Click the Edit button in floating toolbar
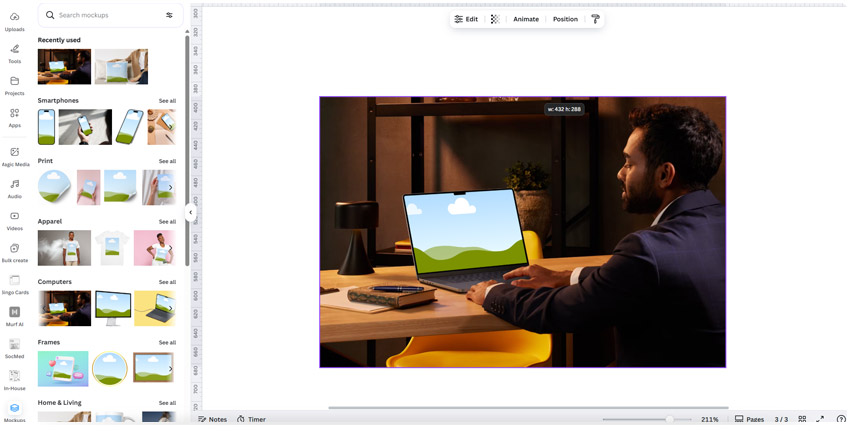This screenshot has width=850, height=431. coord(466,19)
